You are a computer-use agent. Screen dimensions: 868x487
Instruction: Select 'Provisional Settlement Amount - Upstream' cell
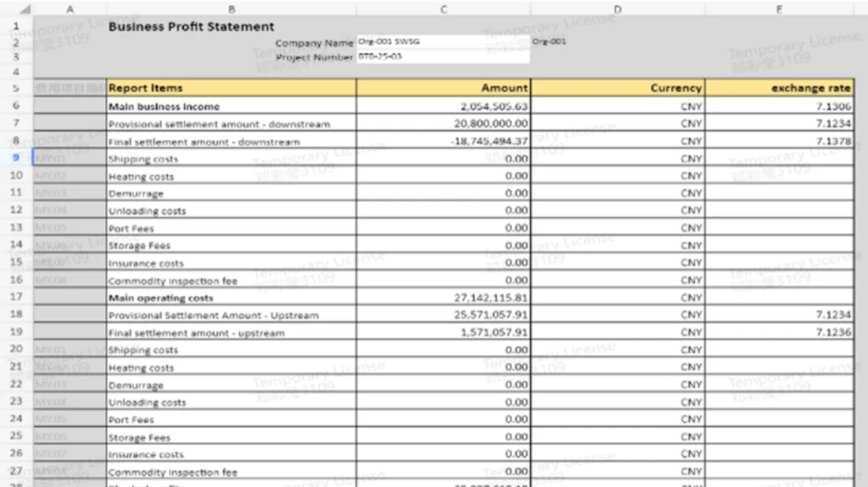click(x=231, y=315)
